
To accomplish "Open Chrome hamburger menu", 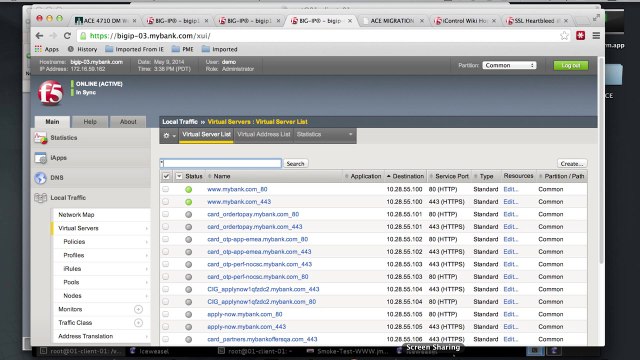I will (596, 36).
